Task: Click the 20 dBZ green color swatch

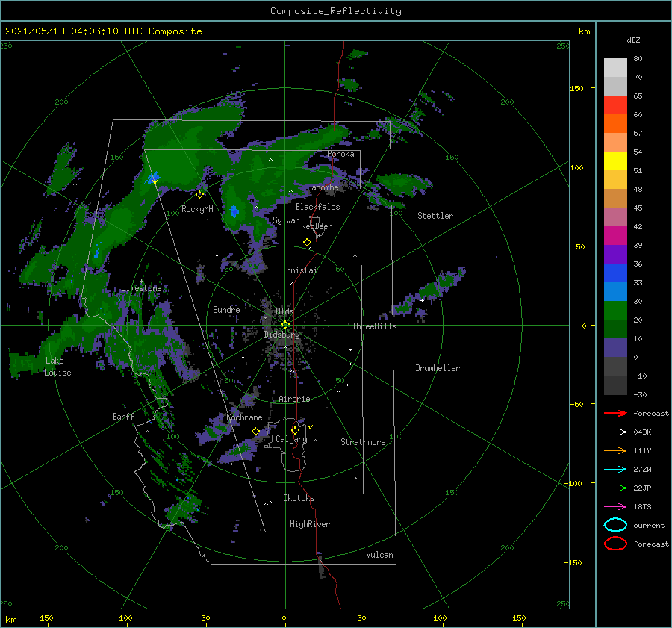Action: (615, 311)
